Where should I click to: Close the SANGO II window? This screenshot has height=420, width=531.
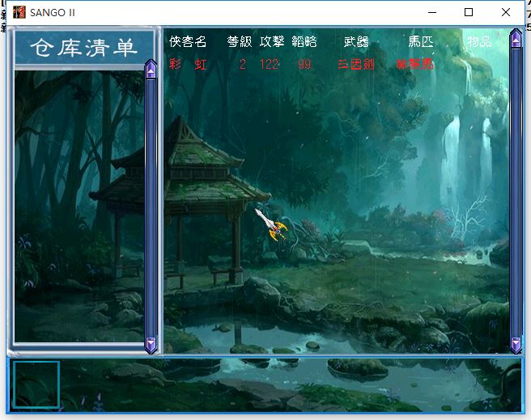click(506, 12)
